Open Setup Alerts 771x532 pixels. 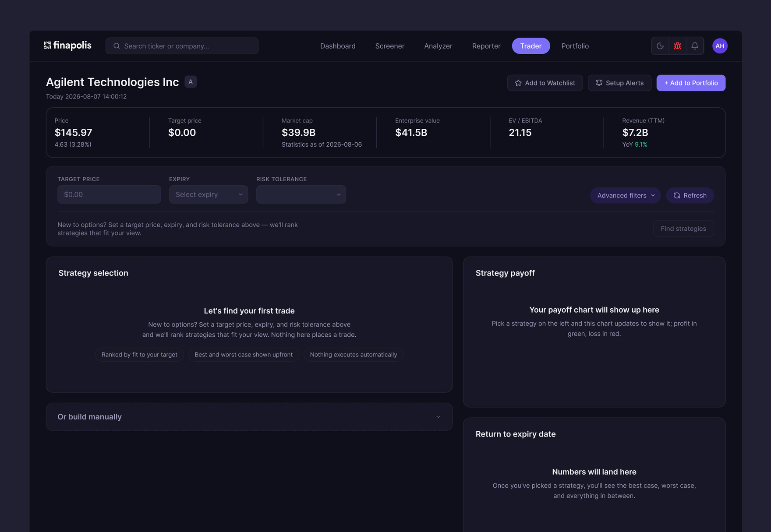click(x=619, y=83)
